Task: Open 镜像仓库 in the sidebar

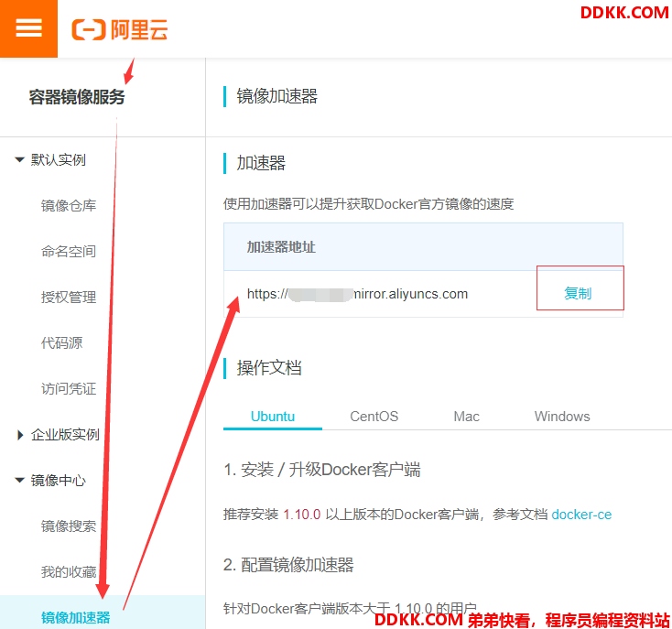Action: [69, 206]
